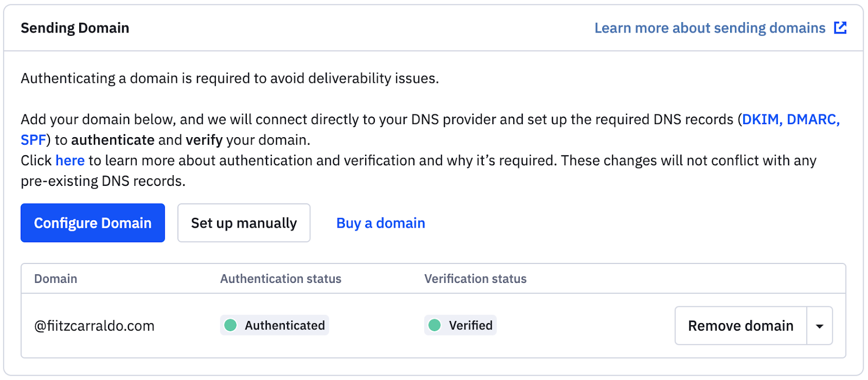Click the Verified status badge
The image size is (868, 380).
point(460,325)
